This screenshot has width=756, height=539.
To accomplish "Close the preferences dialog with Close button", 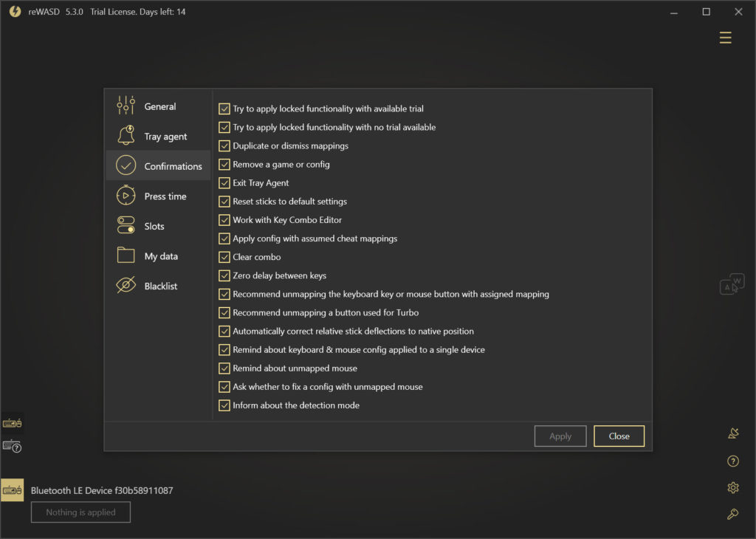I will coord(619,436).
